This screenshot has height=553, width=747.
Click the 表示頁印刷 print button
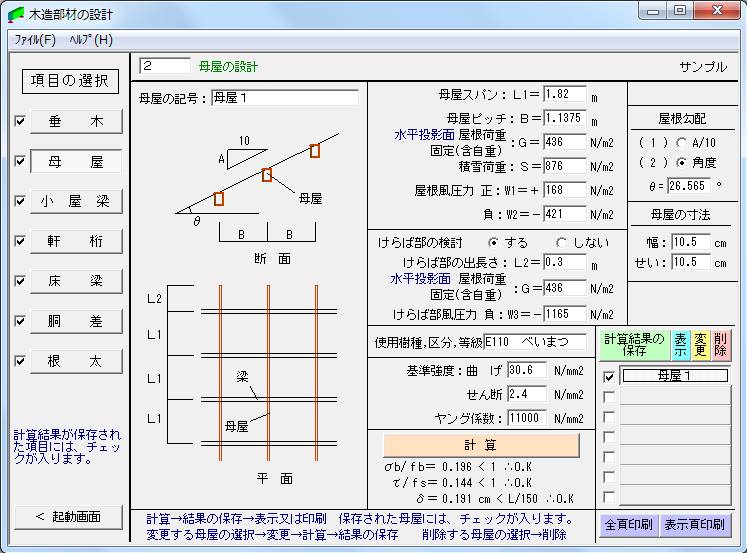point(696,524)
